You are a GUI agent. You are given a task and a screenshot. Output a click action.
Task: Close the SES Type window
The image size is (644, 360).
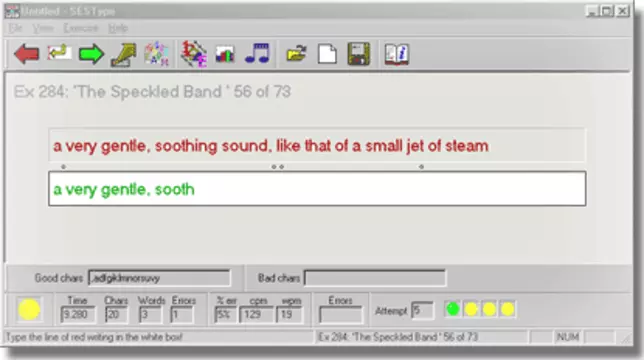coord(623,11)
